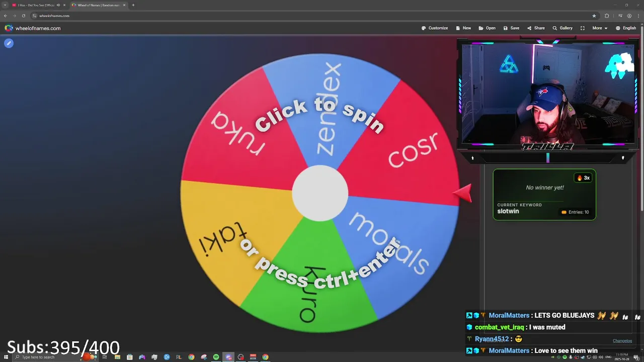Screen dimensions: 644x362
Task: Click the webcam overlay feed
Action: point(548,94)
